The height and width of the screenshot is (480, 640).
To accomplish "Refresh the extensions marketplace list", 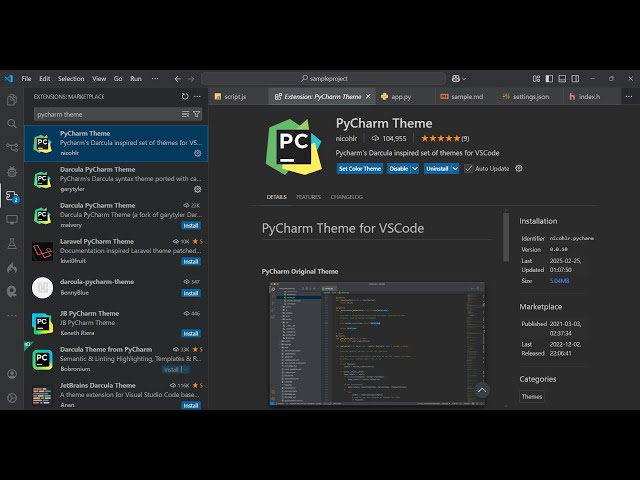I will click(x=185, y=97).
